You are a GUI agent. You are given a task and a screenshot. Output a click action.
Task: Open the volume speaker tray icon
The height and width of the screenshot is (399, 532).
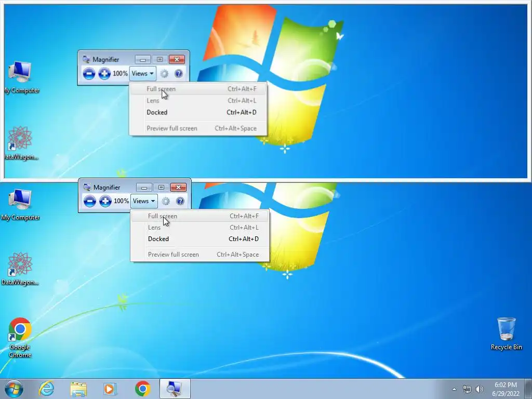pos(480,389)
